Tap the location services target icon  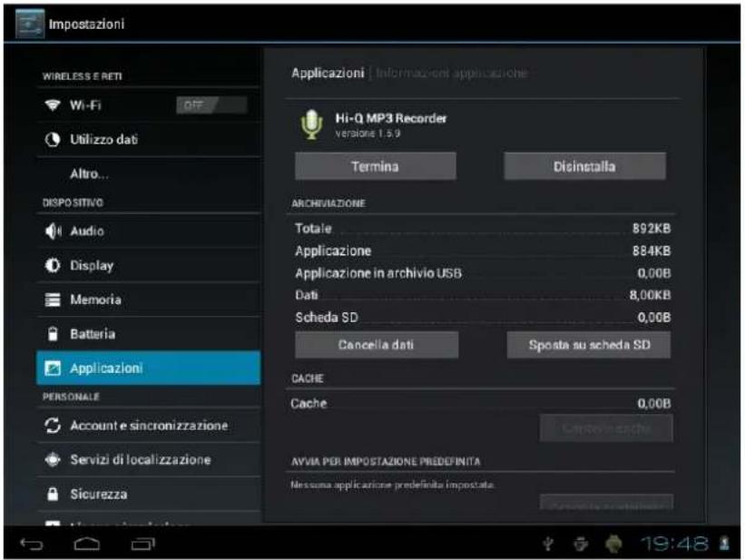53,459
